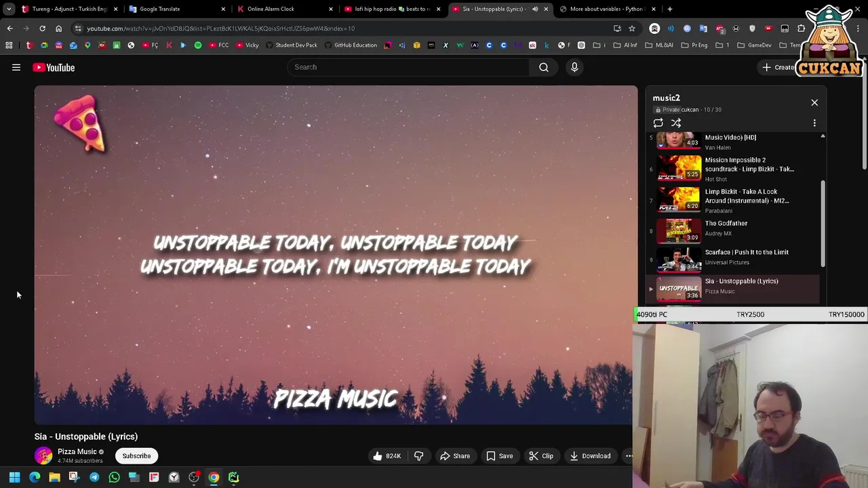868x488 pixels.
Task: Close the music2 playlist panel
Action: pos(814,102)
